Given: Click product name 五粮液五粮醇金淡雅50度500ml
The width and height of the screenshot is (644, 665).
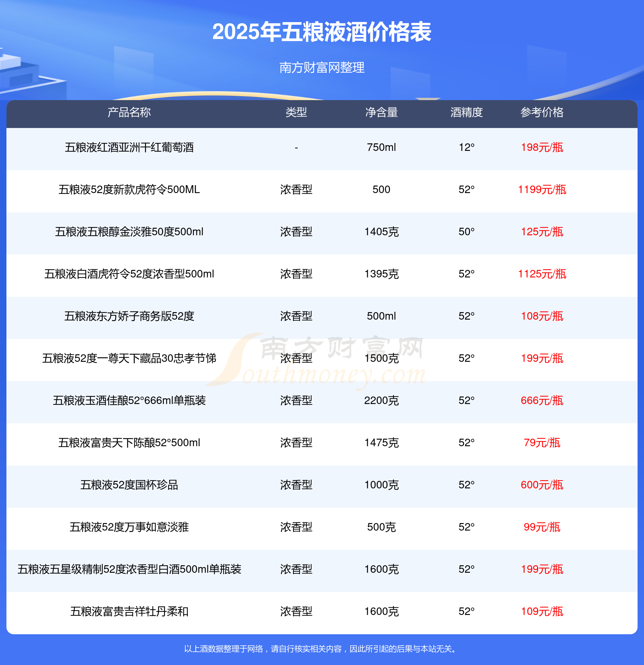Looking at the screenshot, I should (129, 232).
